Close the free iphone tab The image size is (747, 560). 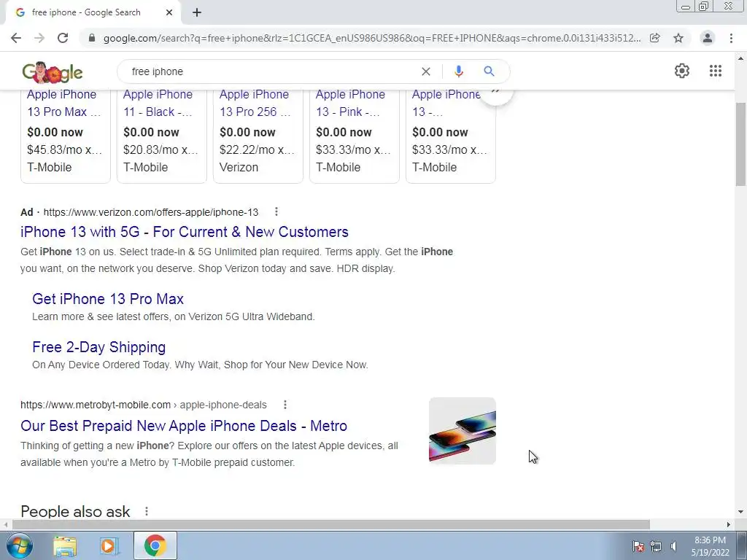[x=169, y=12]
